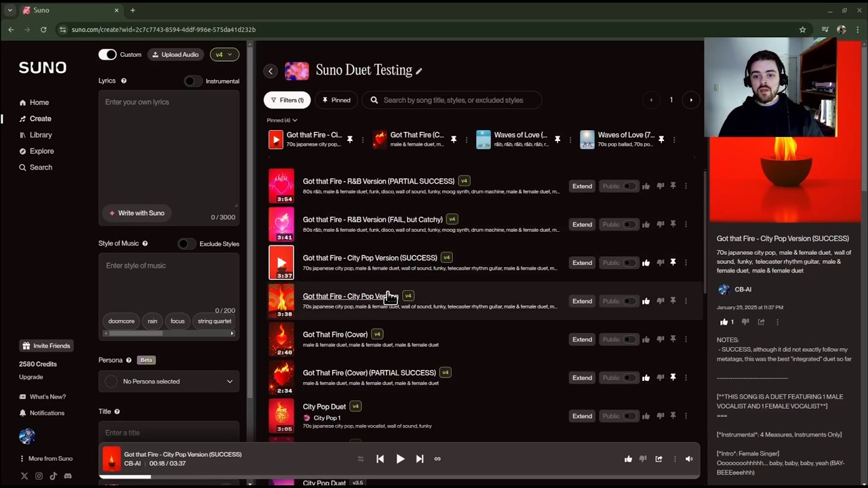Viewport: 868px width, 488px height.
Task: Go to previous page of songs
Action: (x=651, y=100)
